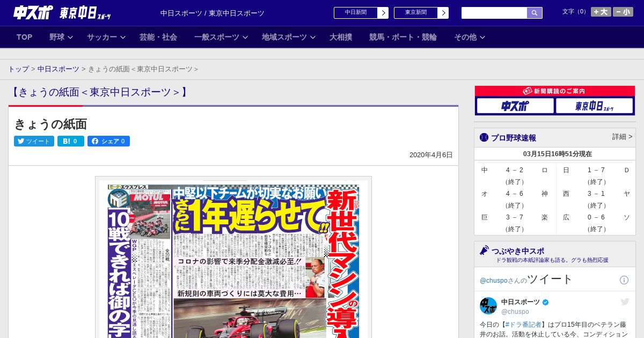This screenshot has height=338, width=644.
Task: Open the @chuspo Twitter profile link
Action: tap(493, 281)
